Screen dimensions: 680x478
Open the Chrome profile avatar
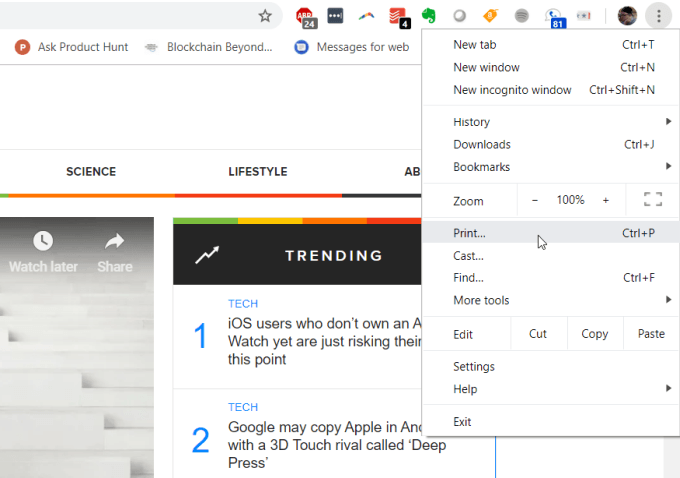[x=627, y=16]
